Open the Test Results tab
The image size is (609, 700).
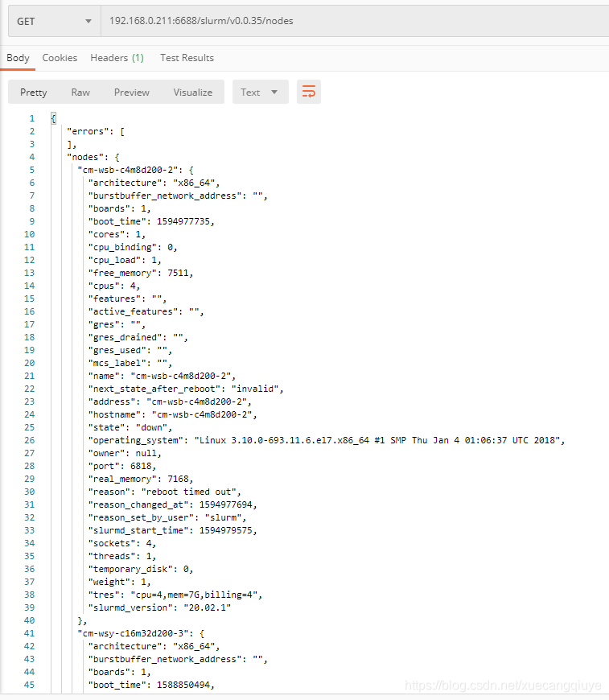tap(187, 58)
